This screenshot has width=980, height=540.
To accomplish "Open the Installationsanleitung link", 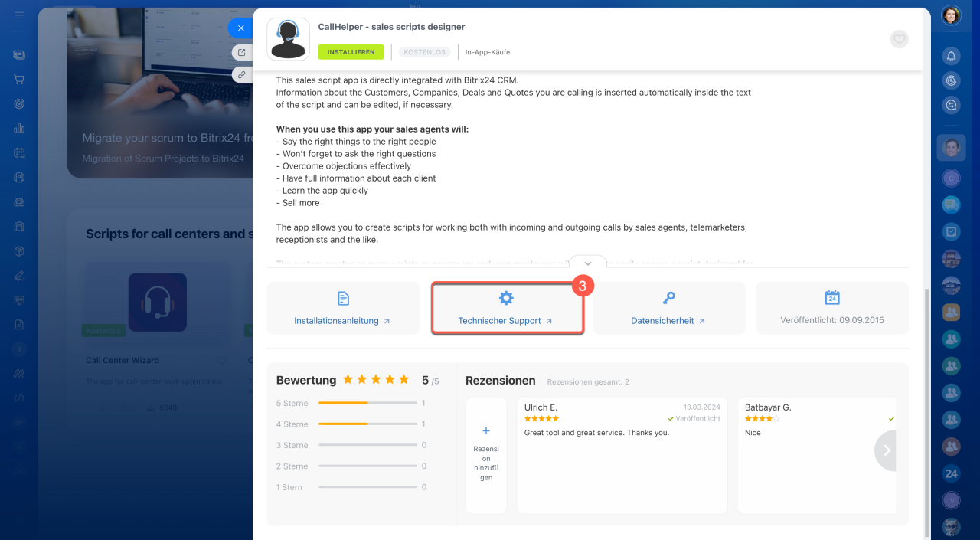I will [341, 321].
